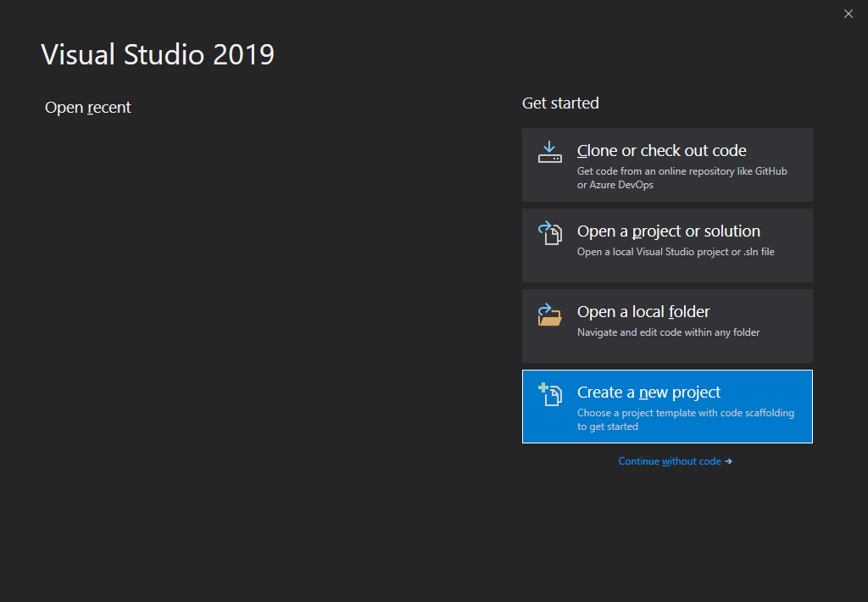Click 'Navigate and edit code within any folder' text
Viewport: 868px width, 602px height.
[668, 332]
